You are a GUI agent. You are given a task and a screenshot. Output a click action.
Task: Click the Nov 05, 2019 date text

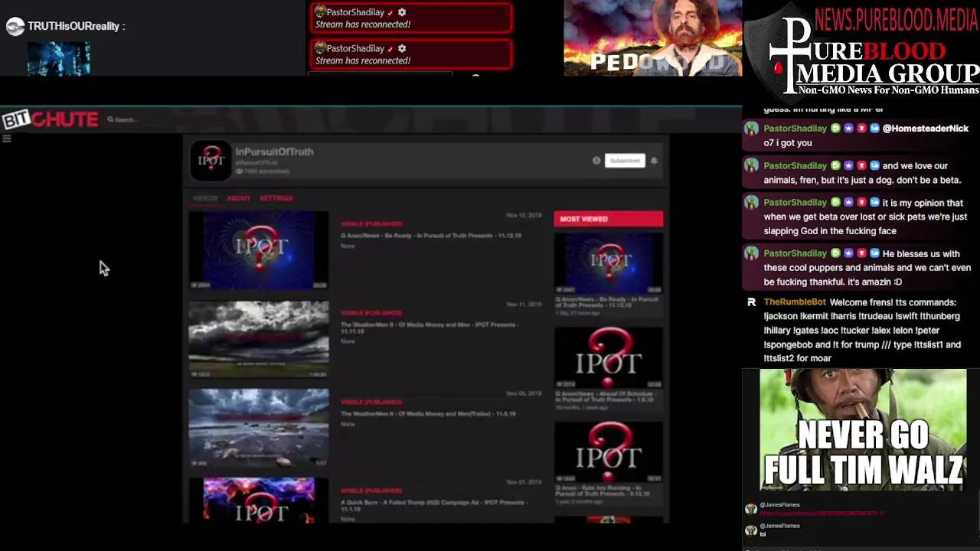pos(524,393)
